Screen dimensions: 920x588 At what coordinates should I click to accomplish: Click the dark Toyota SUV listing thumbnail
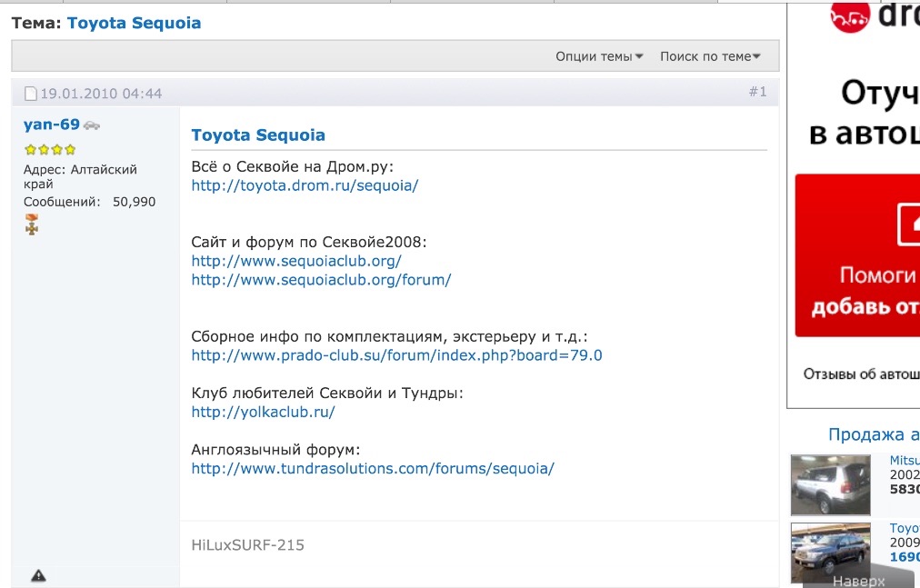coord(830,553)
